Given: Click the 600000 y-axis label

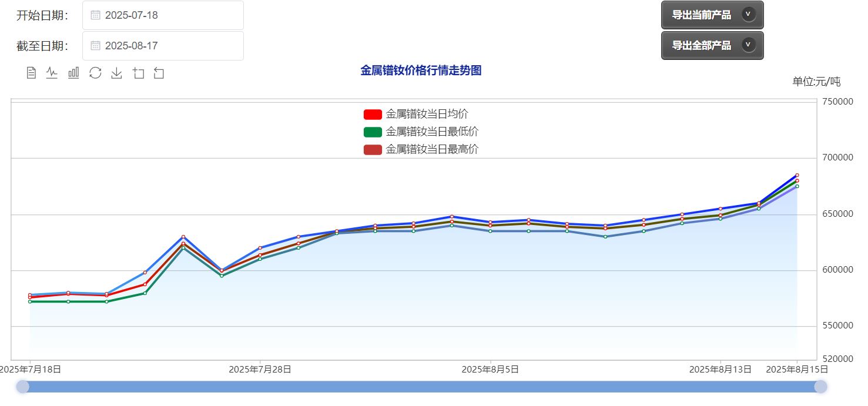Looking at the screenshot, I should (837, 270).
